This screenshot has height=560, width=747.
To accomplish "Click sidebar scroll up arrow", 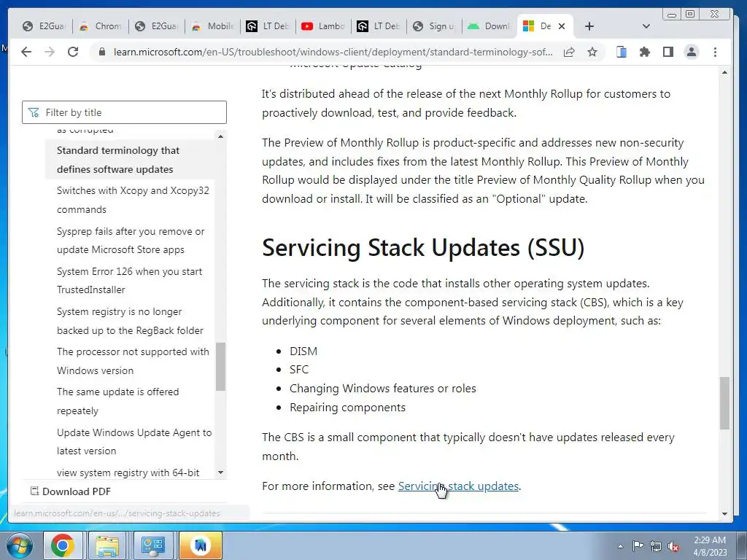I will 220,136.
